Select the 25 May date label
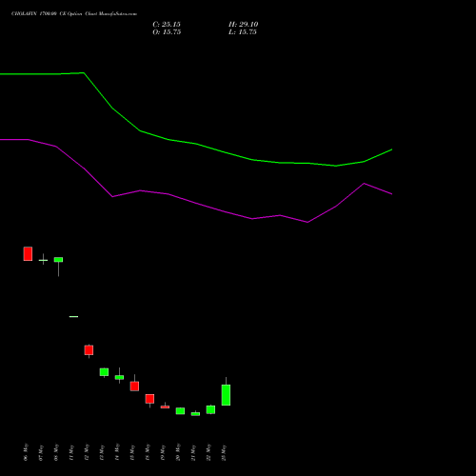Viewport: 476px width, 476px height. coord(224,452)
